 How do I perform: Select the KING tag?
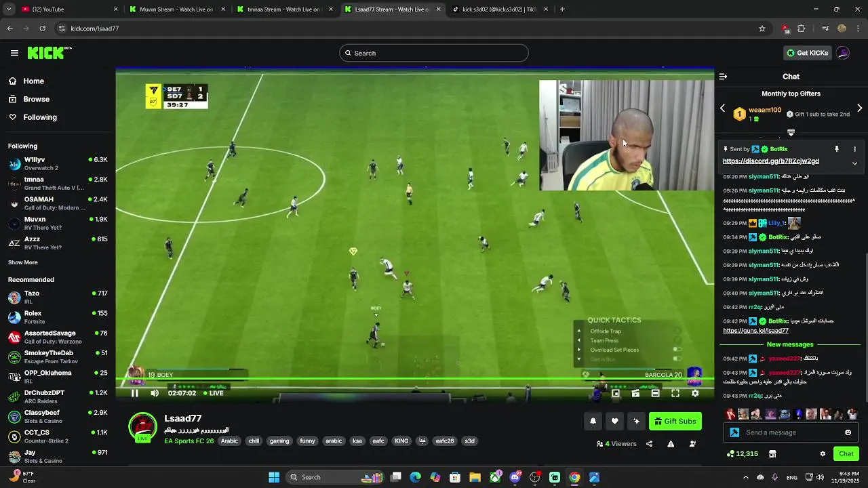pyautogui.click(x=401, y=441)
